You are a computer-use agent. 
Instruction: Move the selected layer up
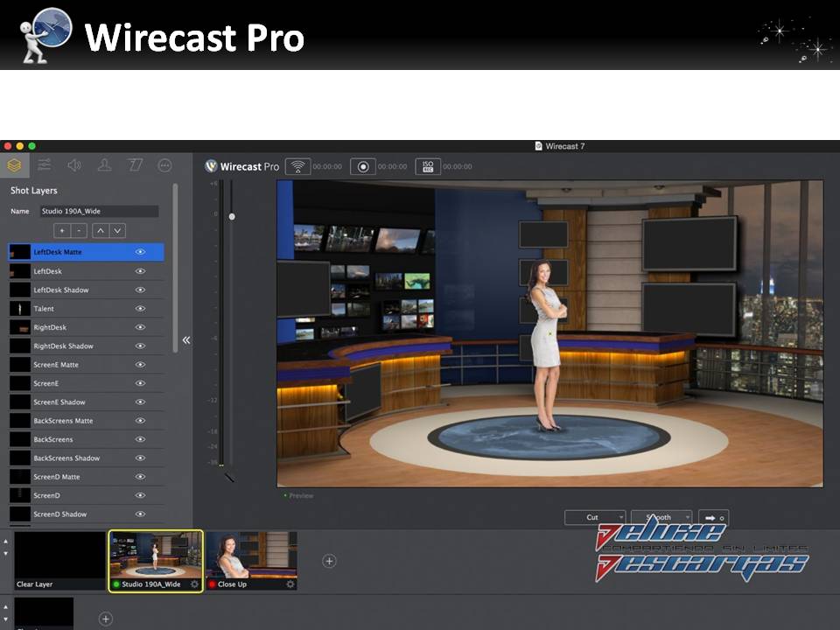101,230
